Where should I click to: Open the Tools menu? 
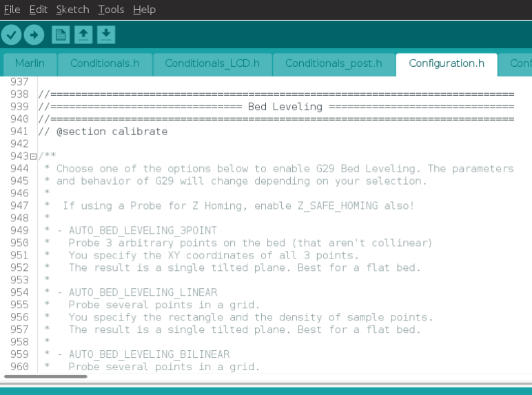(x=111, y=10)
